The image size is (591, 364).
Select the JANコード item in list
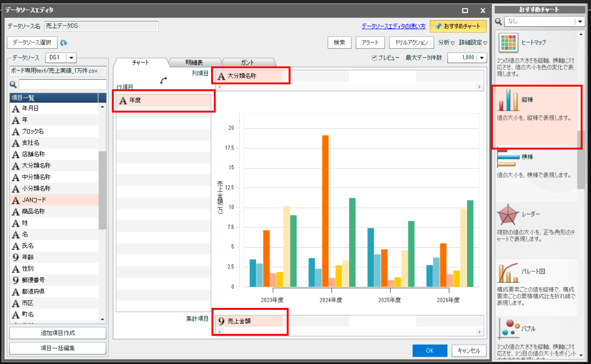54,200
